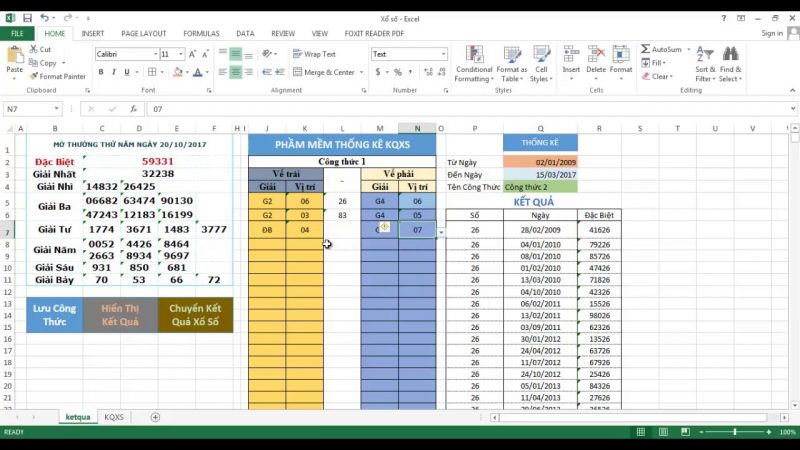Click the AutoSum sigma icon
Viewport: 800px width, 450px height.
coord(645,49)
